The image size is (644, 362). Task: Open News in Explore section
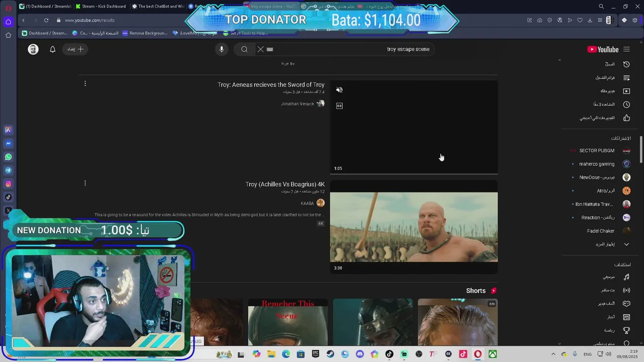coord(619,317)
